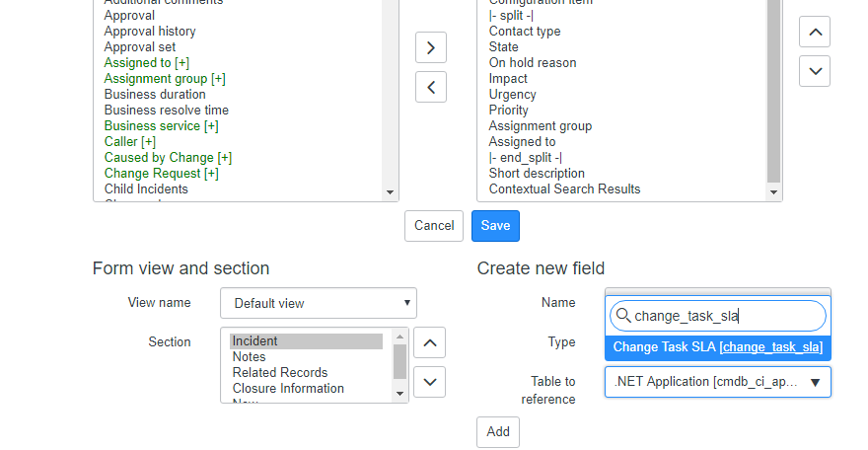Screen dimensions: 868x450
Task: Click the Section list scrollbar thumb
Action: (x=399, y=362)
